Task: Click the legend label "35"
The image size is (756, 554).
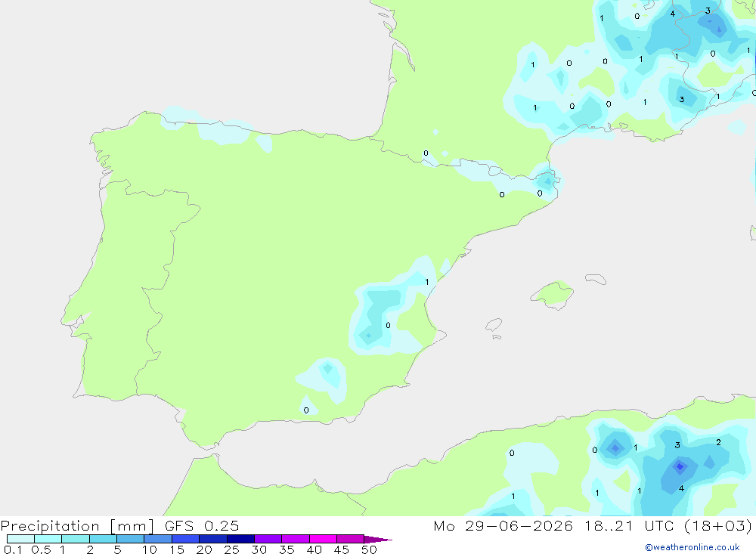Action: (287, 549)
